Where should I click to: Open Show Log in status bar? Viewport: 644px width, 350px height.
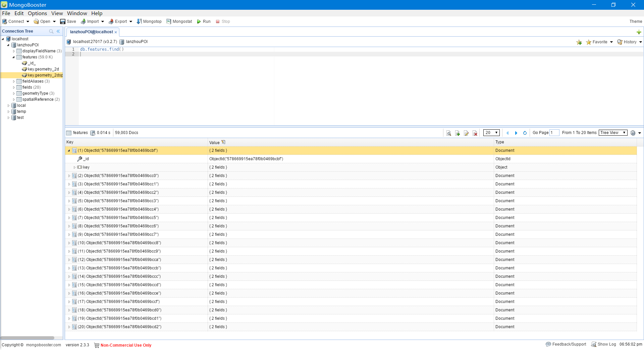(x=604, y=344)
